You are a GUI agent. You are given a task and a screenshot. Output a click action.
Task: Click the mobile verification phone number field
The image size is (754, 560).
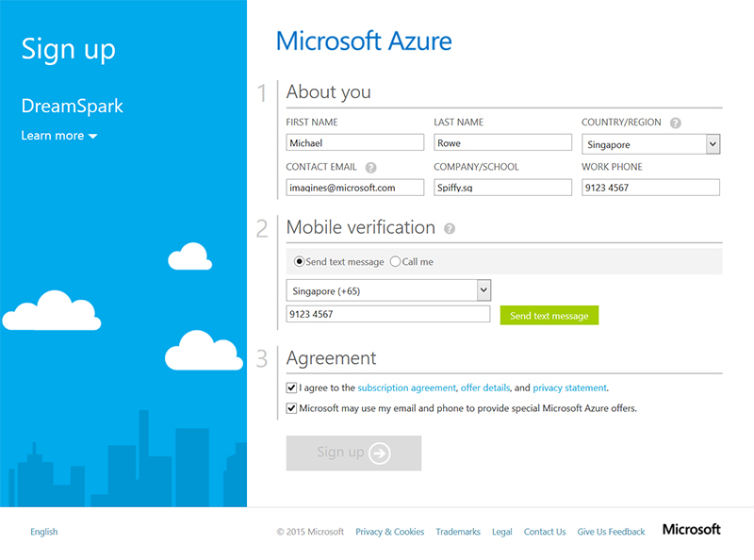pyautogui.click(x=388, y=314)
